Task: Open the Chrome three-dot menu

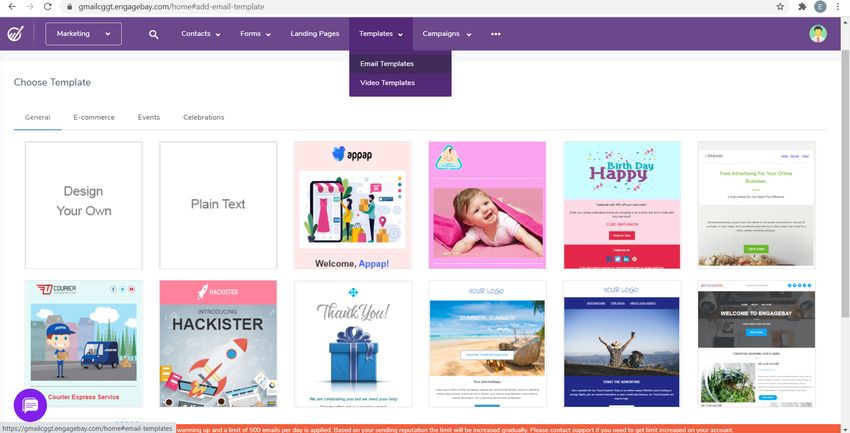Action: [839, 7]
